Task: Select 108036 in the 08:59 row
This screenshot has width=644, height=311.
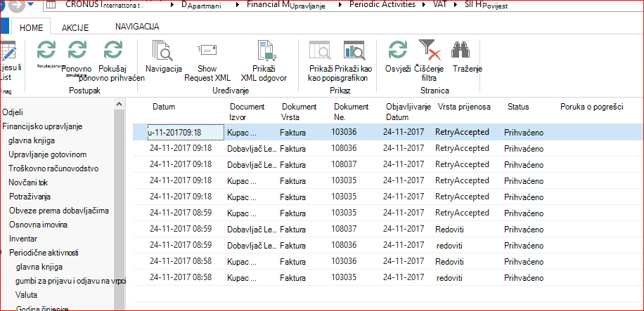Action: [x=344, y=245]
